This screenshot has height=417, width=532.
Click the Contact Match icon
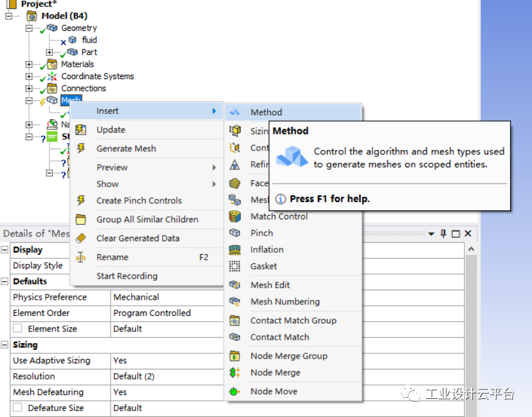click(x=235, y=337)
